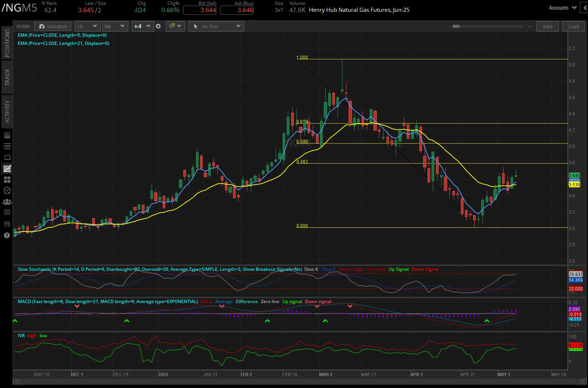Viewport: 588px width, 388px height.
Task: Select the active Charts icon in the sidebar
Action: pyautogui.click(x=7, y=168)
